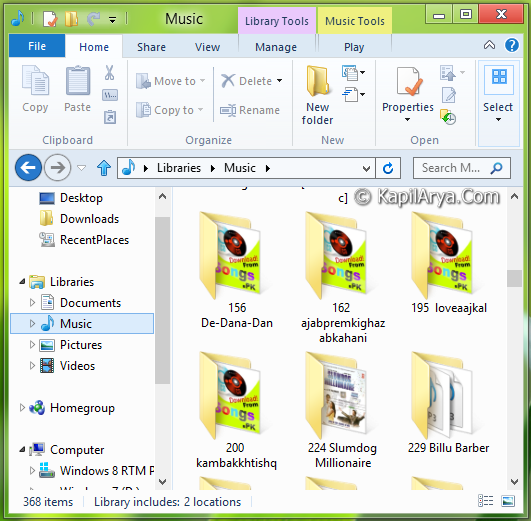
Task: Switch to Large icons view in status bar
Action: click(508, 501)
